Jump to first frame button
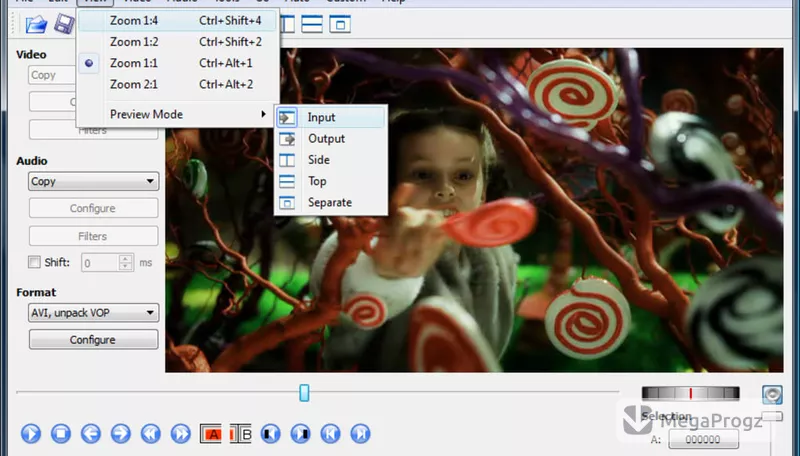The width and height of the screenshot is (800, 456). pos(331,434)
